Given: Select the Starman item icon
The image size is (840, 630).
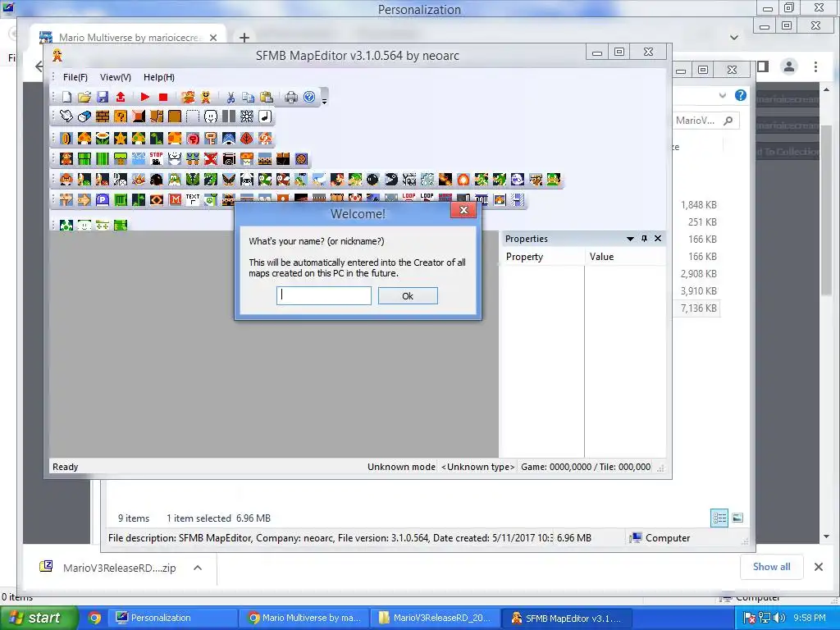Looking at the screenshot, I should click(x=121, y=138).
